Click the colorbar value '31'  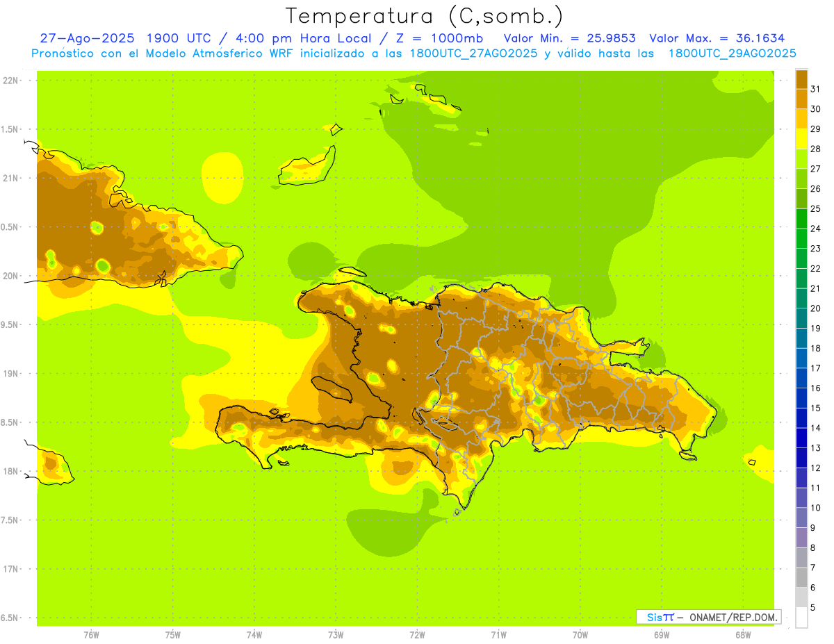click(815, 89)
